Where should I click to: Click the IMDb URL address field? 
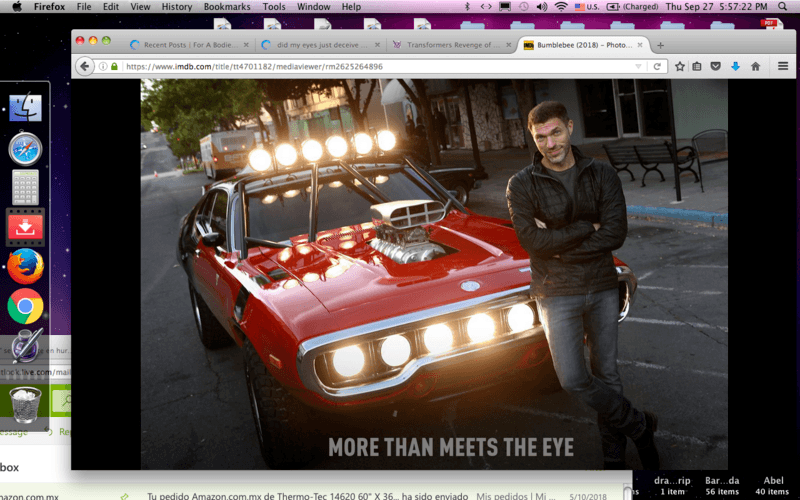pos(377,66)
